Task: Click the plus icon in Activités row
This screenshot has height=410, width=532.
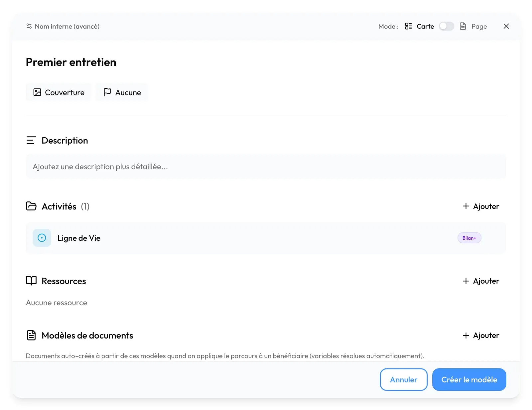Action: 466,206
